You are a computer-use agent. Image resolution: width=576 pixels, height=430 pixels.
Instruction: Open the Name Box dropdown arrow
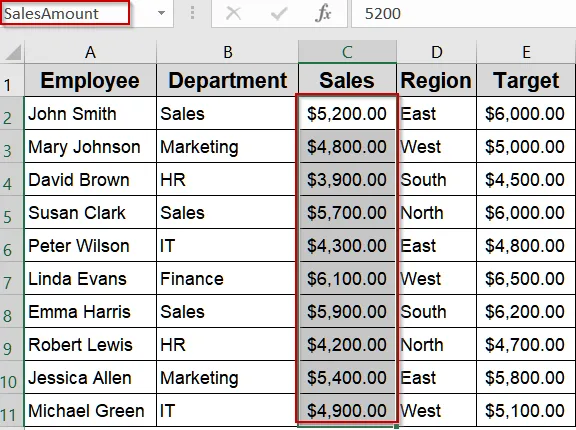click(161, 13)
